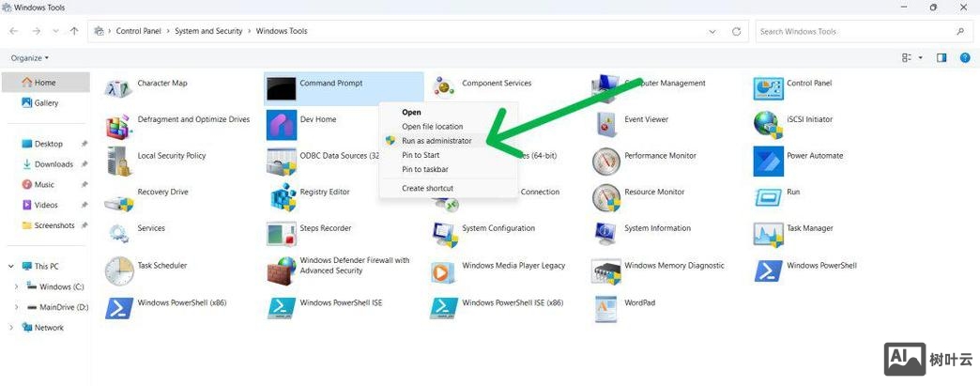Image resolution: width=980 pixels, height=386 pixels.
Task: Click the refresh button beside address bar
Action: coord(736,31)
